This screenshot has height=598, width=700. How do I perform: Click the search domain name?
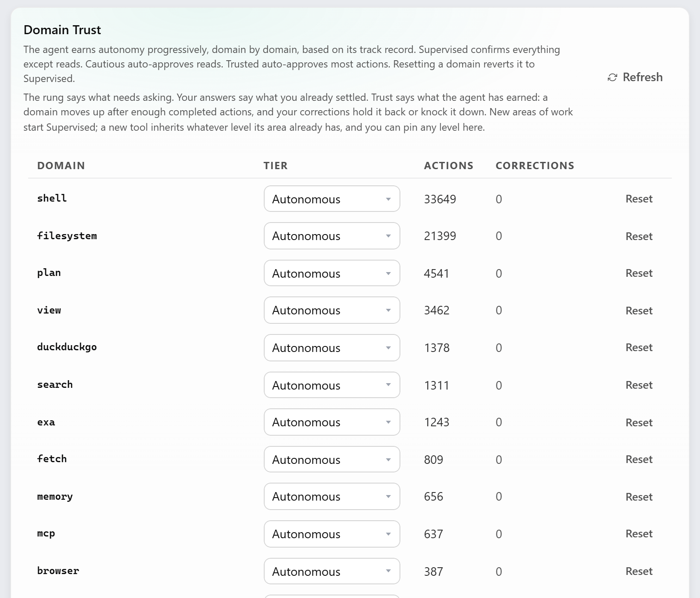[x=55, y=384]
